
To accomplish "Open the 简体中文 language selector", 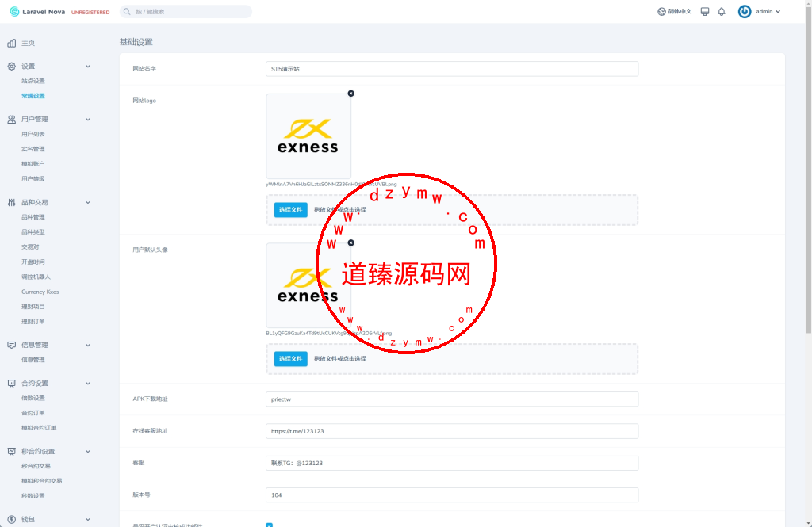I will 674,11.
